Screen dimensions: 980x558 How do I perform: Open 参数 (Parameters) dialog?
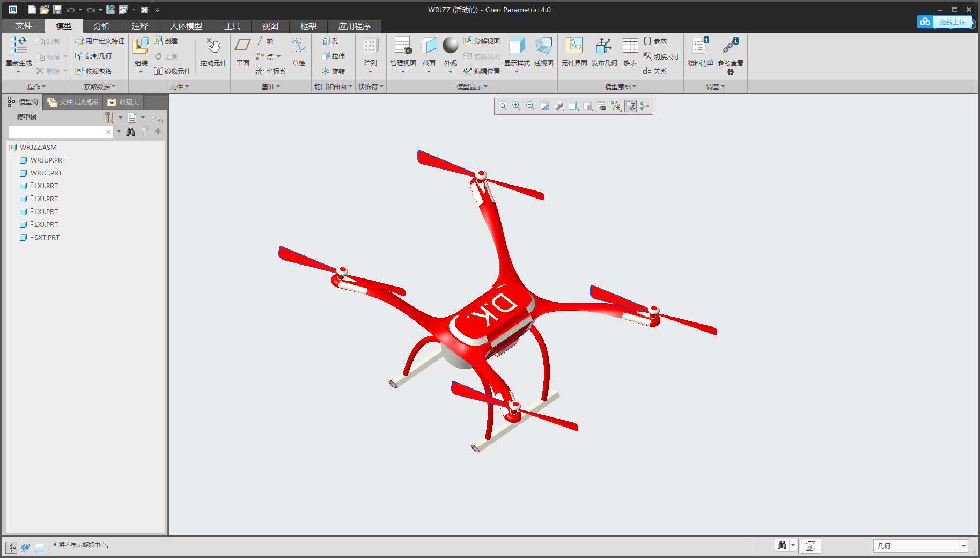tap(655, 41)
